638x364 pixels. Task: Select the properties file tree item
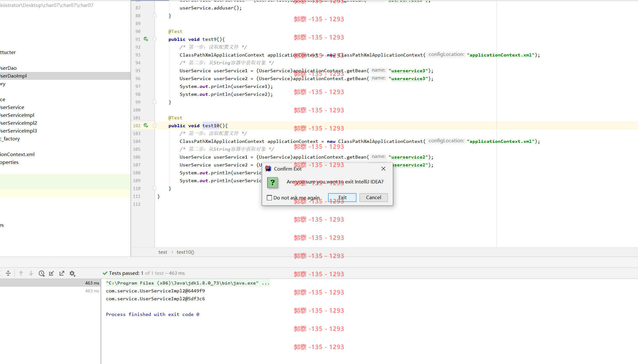point(9,162)
